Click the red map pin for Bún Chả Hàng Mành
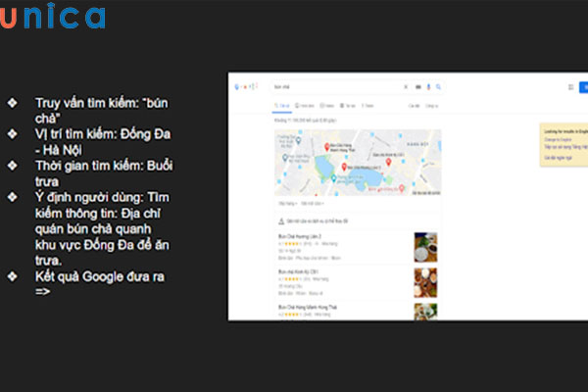This screenshot has width=588, height=392. (326, 147)
